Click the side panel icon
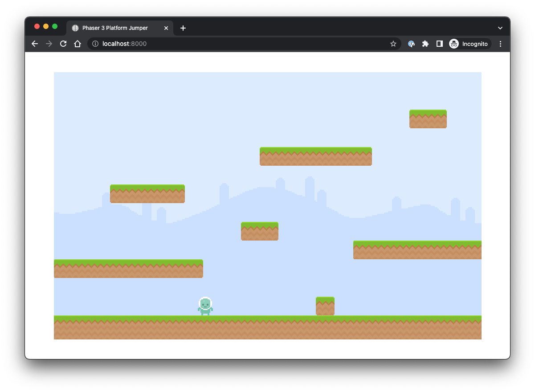535x392 pixels. click(440, 44)
